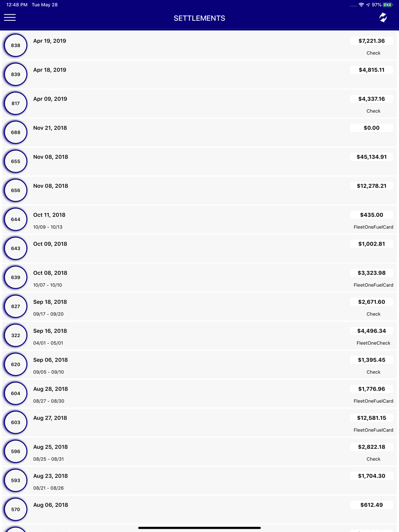399x532 pixels.
Task: Click the $2,671.60 settlement amount
Action: [x=371, y=302]
